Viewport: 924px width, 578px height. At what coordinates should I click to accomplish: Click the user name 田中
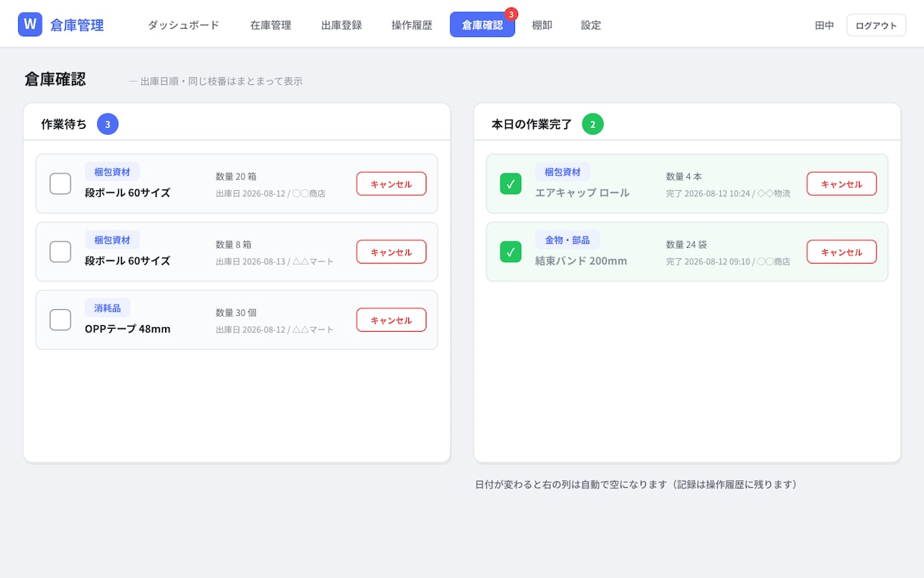[824, 25]
